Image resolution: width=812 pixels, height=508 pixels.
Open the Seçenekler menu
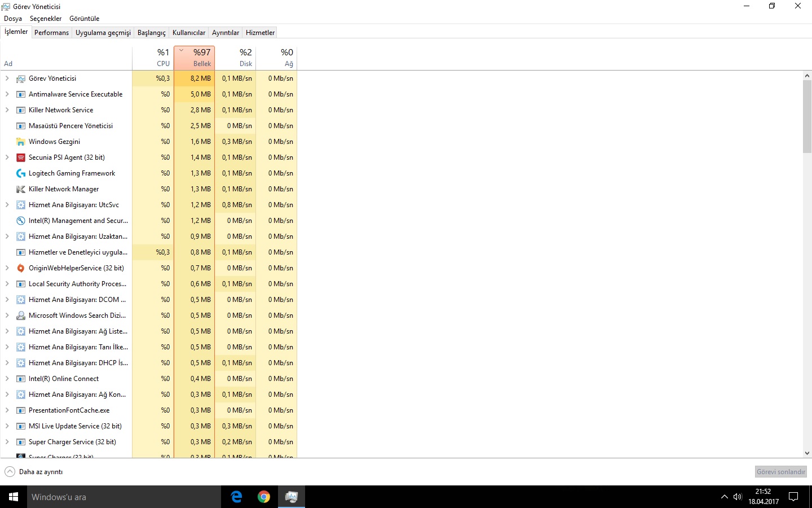46,19
